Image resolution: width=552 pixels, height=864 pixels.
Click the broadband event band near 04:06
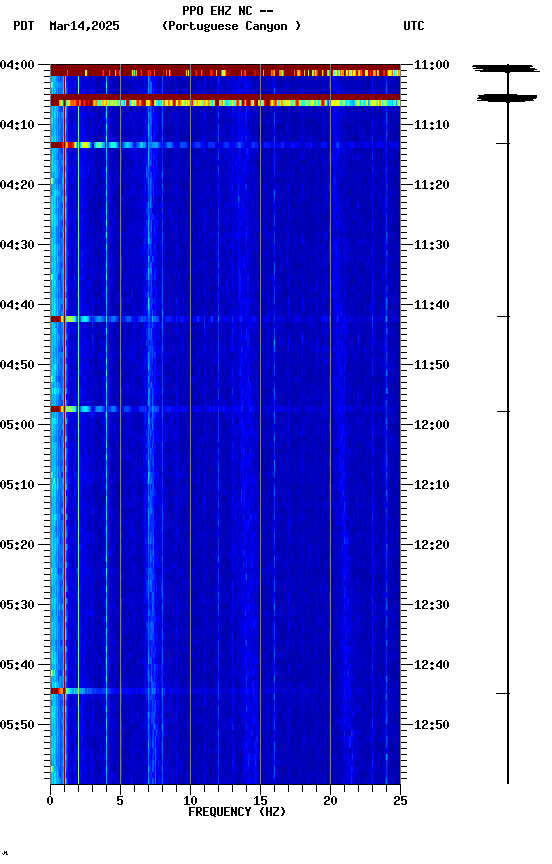[x=225, y=100]
